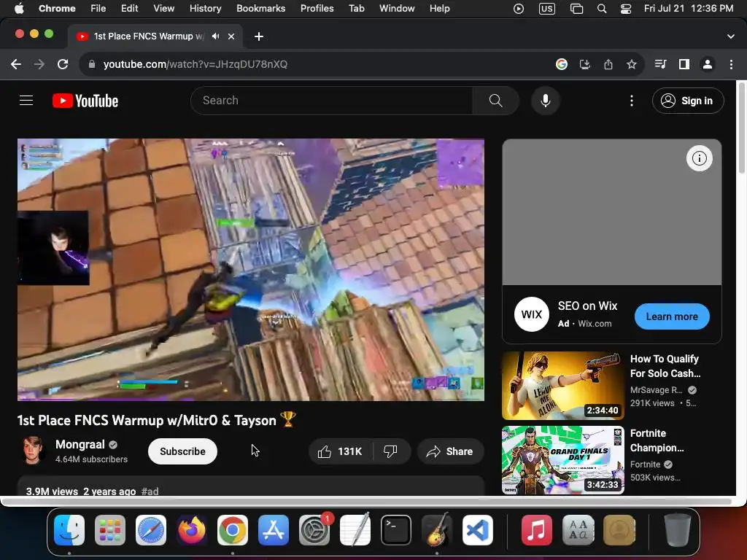Share the video
The image size is (747, 560).
[450, 451]
